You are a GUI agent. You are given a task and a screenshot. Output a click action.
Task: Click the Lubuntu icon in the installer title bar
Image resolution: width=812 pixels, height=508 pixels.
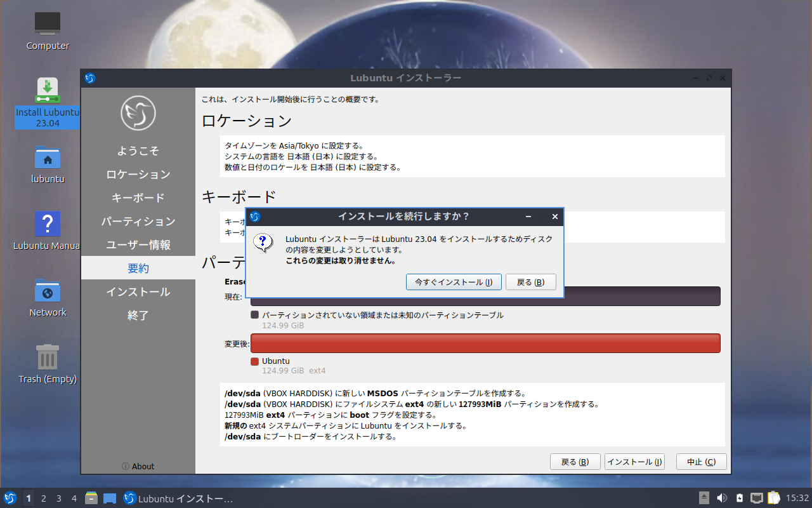90,78
